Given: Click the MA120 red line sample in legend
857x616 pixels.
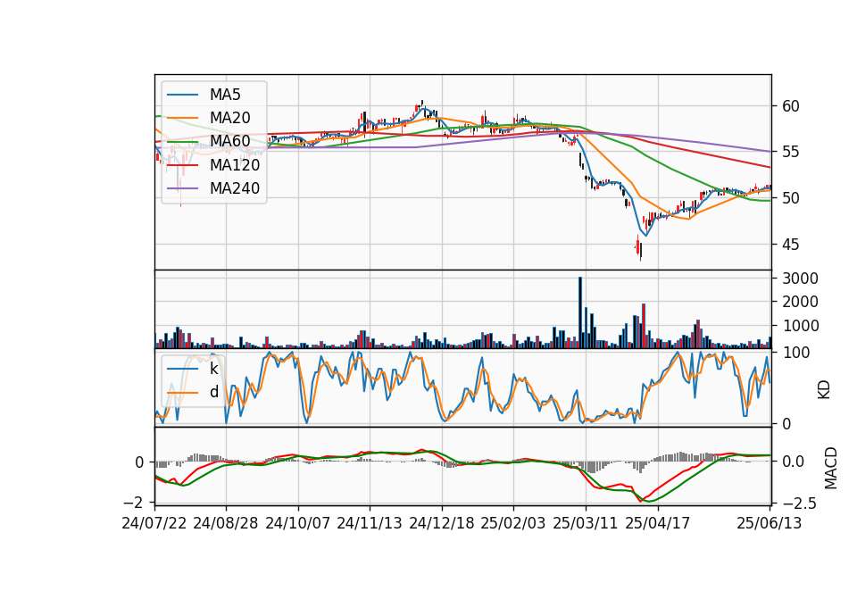Looking at the screenshot, I should click(x=182, y=165).
